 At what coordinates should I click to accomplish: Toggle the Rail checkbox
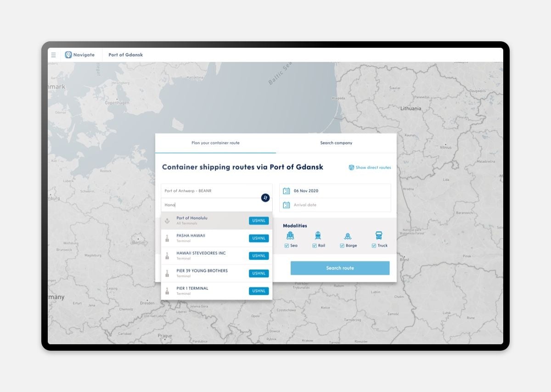(x=315, y=246)
